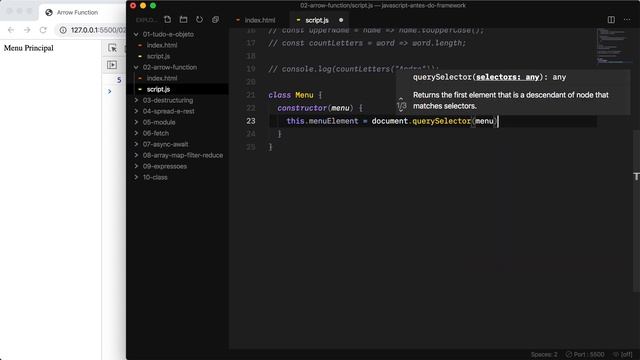This screenshot has width=640, height=360.
Task: Select script.js under 02-arrow-function
Action: pos(158,89)
